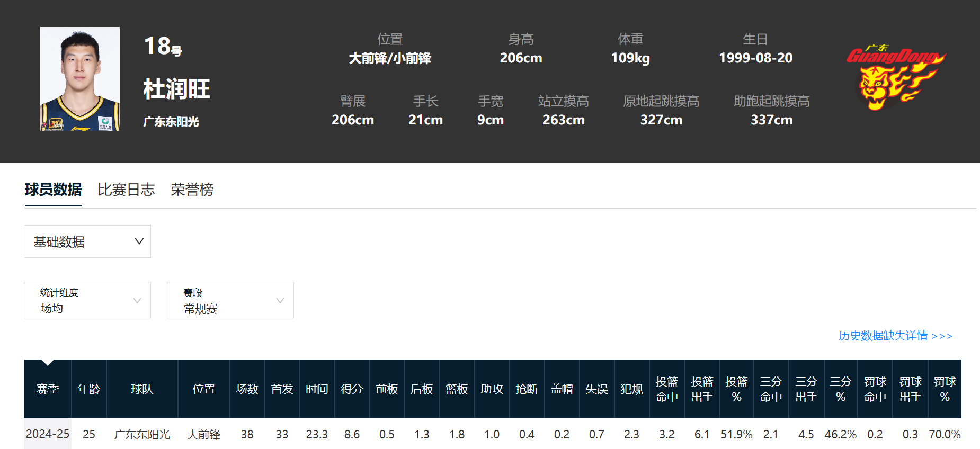Click the 抢断 column header
Viewport: 980px width, 449px height.
(x=527, y=389)
